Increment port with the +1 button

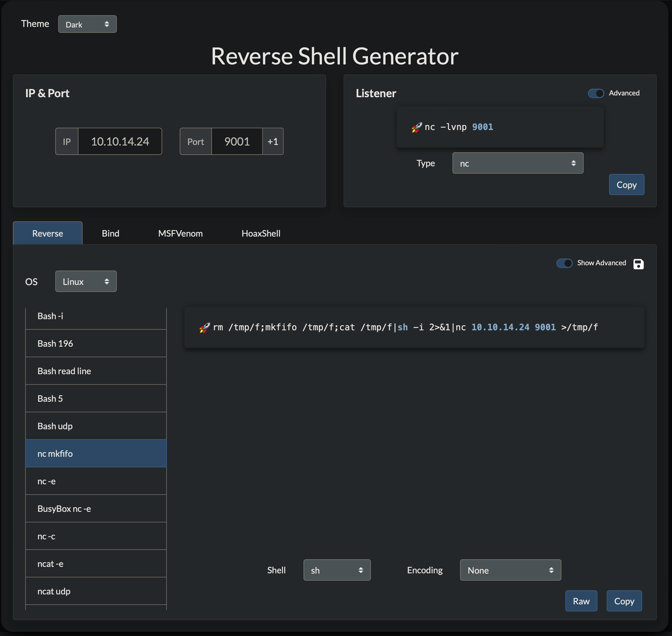272,142
